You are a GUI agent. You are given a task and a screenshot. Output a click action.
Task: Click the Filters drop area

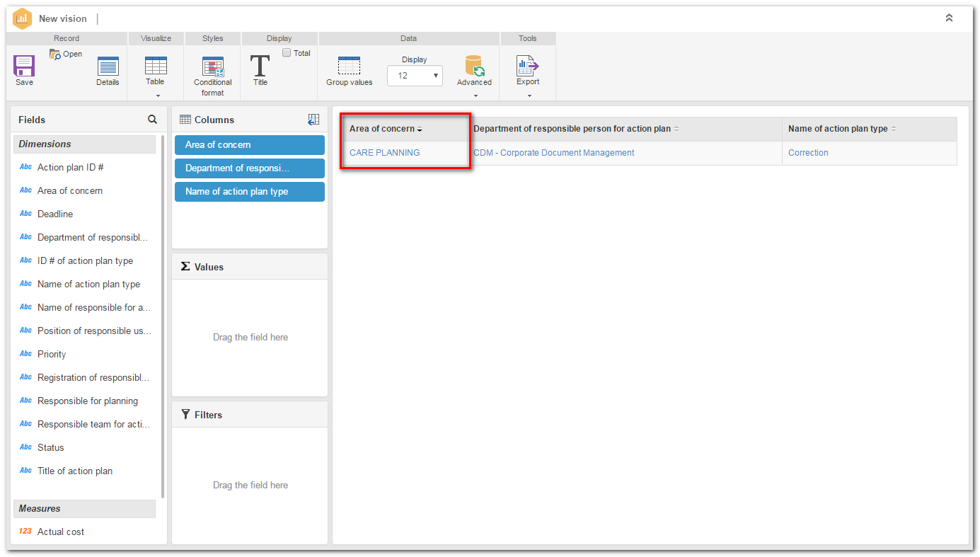pyautogui.click(x=250, y=486)
